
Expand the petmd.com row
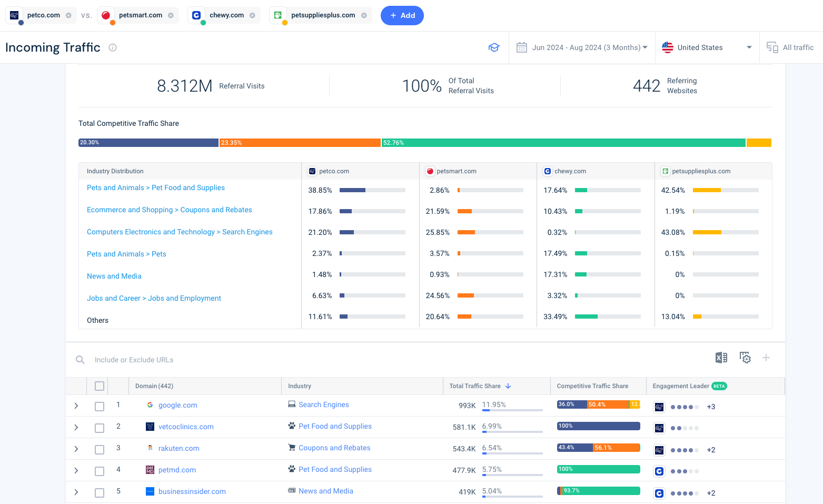click(x=76, y=470)
